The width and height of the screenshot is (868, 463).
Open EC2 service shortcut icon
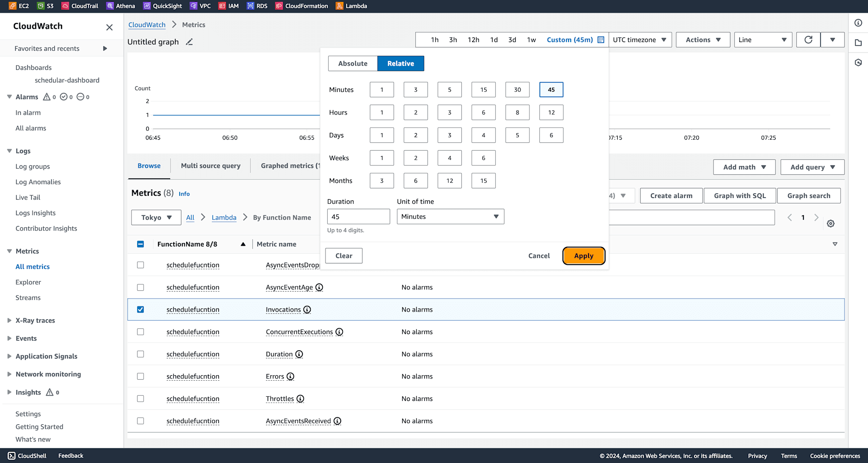coord(12,6)
